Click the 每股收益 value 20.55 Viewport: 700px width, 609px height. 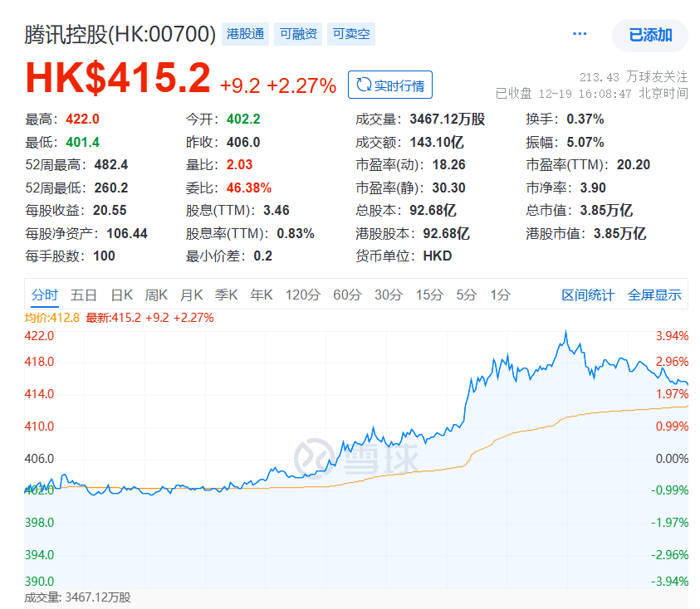(x=110, y=211)
